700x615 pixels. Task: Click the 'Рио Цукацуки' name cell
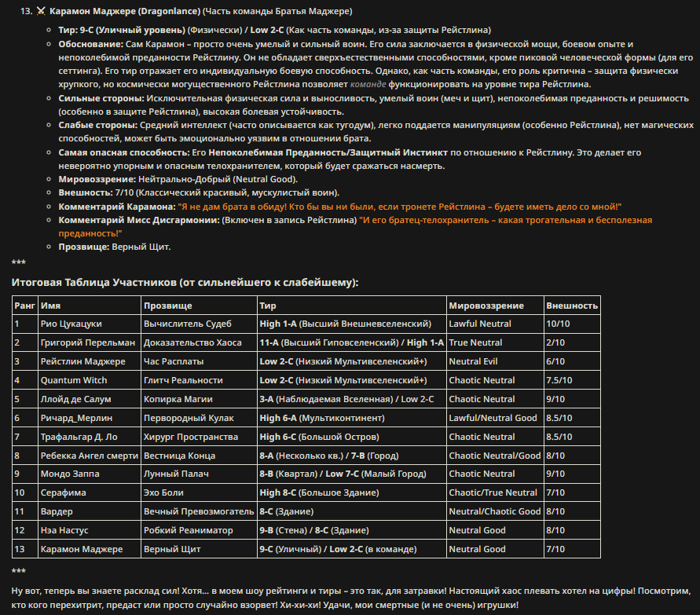[x=90, y=324]
